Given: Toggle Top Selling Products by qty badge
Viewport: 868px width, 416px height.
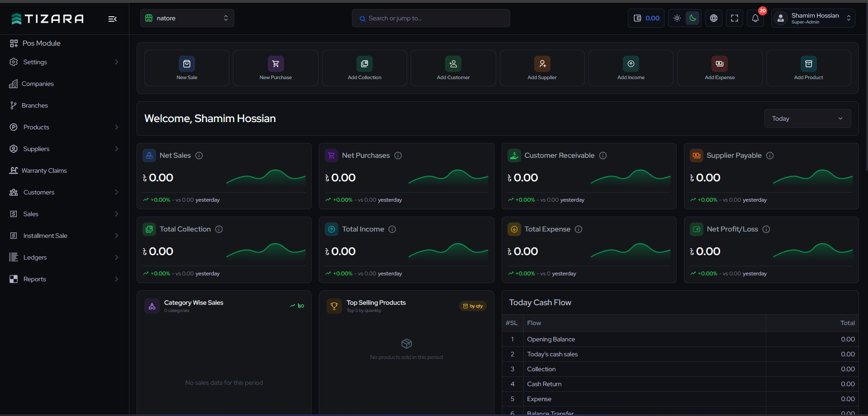Looking at the screenshot, I should [x=473, y=306].
